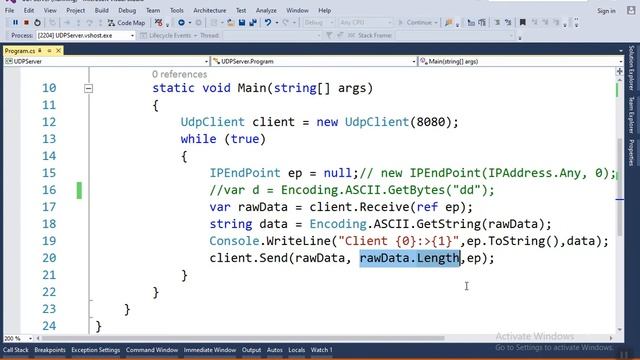The height and width of the screenshot is (360, 640).
Task: Click the editor horizontal scrollbar thumb
Action: 243,338
